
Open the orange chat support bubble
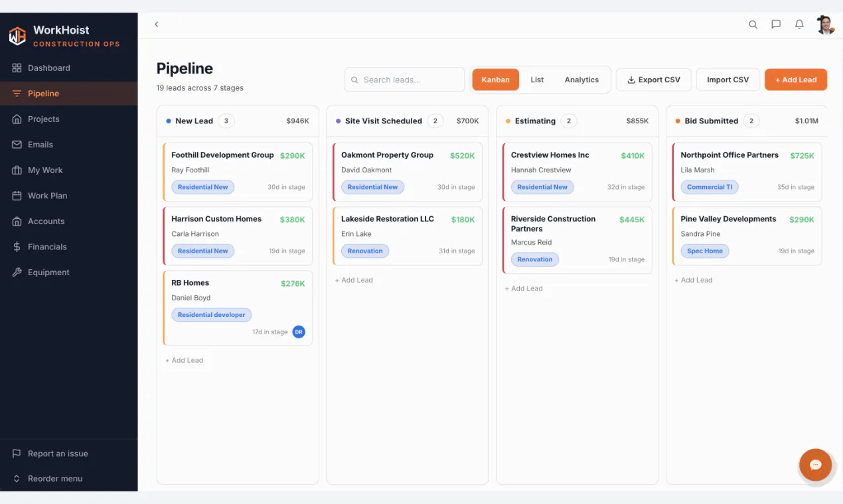[816, 465]
